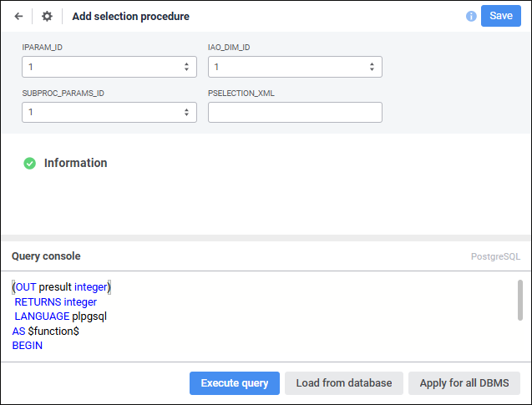This screenshot has width=532, height=405.
Task: Click the Save button
Action: click(500, 16)
